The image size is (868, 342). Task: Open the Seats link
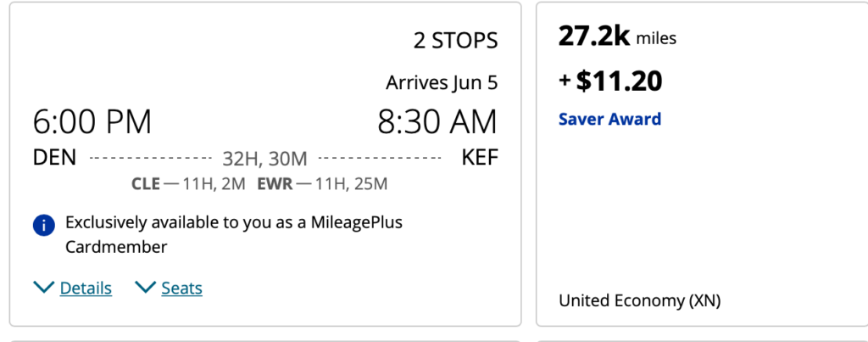click(181, 289)
